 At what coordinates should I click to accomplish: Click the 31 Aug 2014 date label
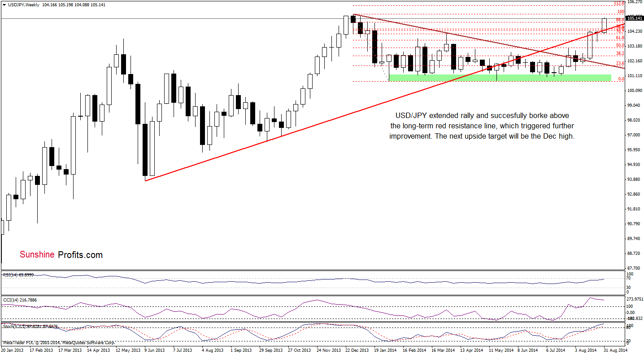pyautogui.click(x=616, y=350)
